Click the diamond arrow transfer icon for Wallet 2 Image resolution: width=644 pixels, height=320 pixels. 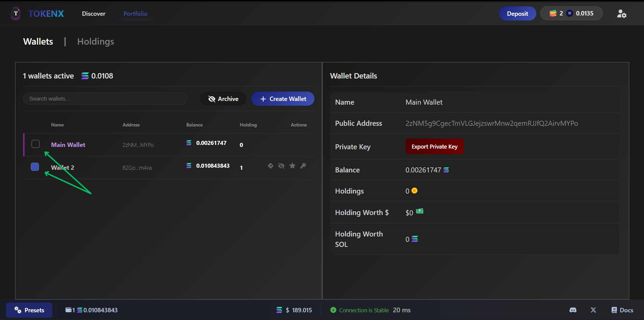click(270, 166)
